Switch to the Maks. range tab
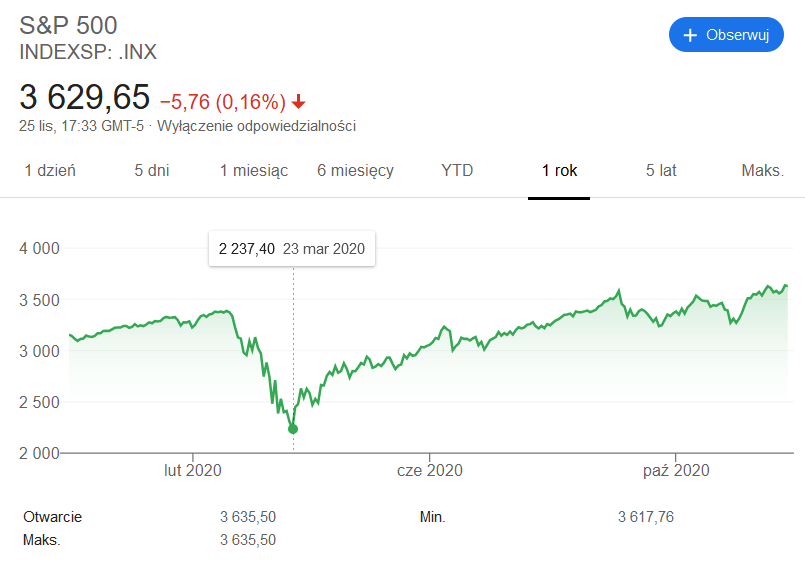The image size is (805, 561). 762,170
